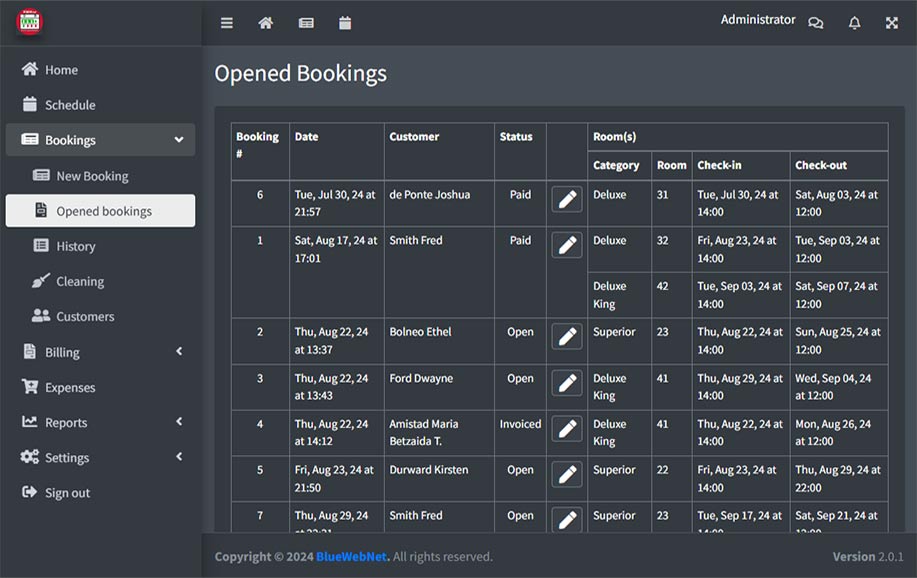Open Cleaning page
Viewport: 917px width, 578px height.
click(x=101, y=281)
